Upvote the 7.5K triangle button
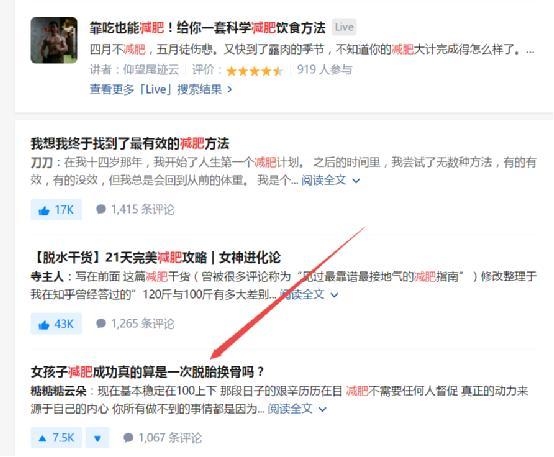The height and width of the screenshot is (457, 554). point(56,438)
